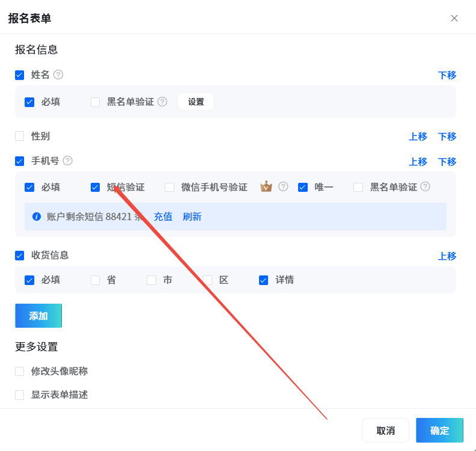Check the 性别 field checkbox
Viewport: 476px width, 451px height.
click(20, 136)
